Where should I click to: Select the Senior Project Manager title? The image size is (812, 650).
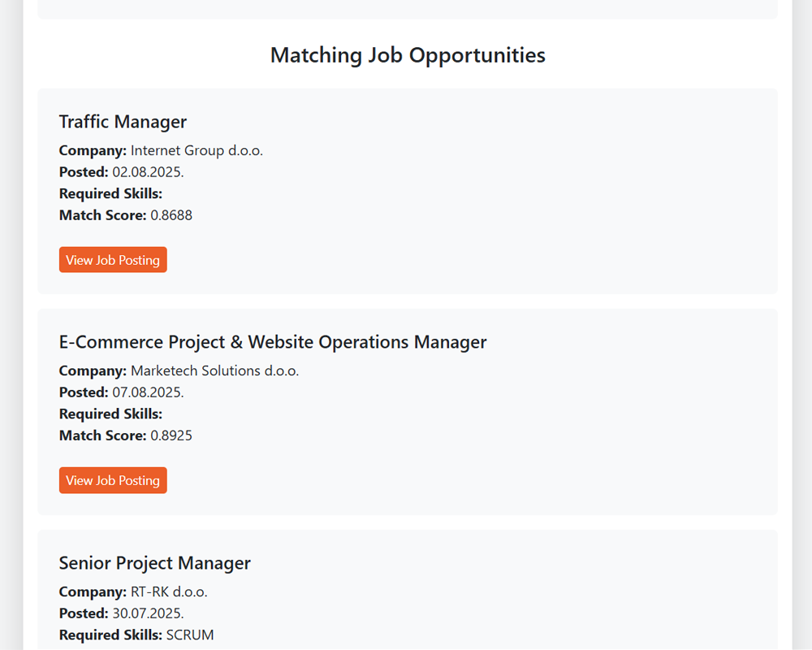pyautogui.click(x=155, y=563)
